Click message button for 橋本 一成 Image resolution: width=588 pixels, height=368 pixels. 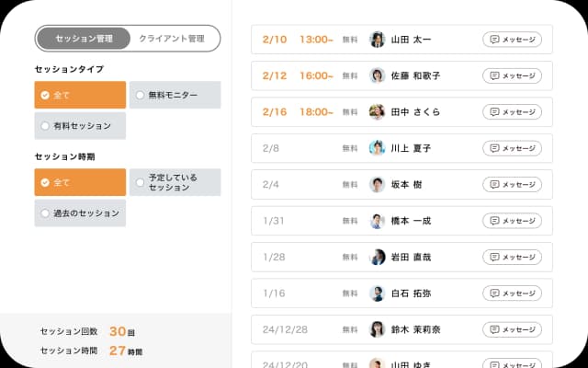point(512,221)
